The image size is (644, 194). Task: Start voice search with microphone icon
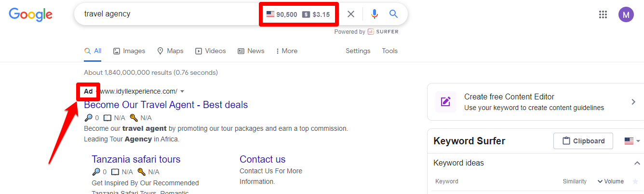(x=374, y=14)
